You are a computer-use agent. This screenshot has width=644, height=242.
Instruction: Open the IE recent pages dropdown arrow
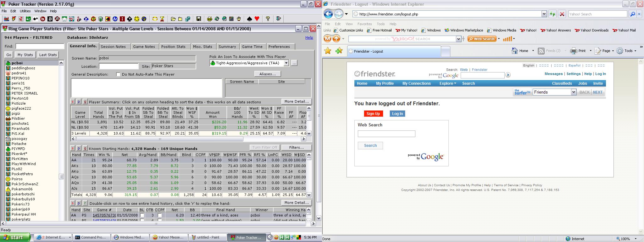[346, 14]
